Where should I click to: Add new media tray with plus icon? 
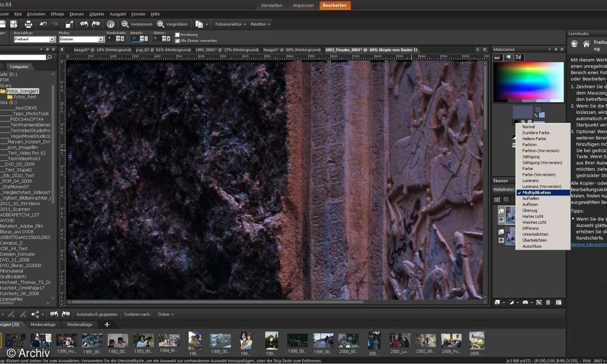click(107, 325)
